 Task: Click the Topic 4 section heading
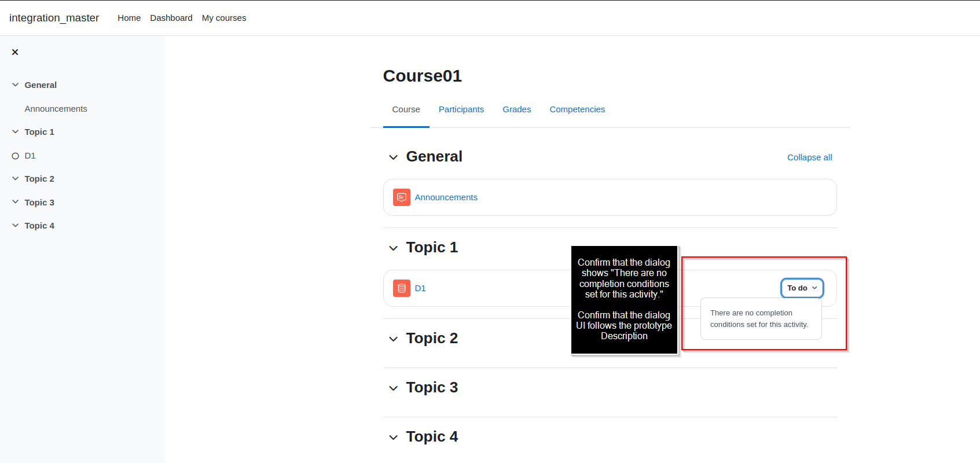tap(432, 437)
